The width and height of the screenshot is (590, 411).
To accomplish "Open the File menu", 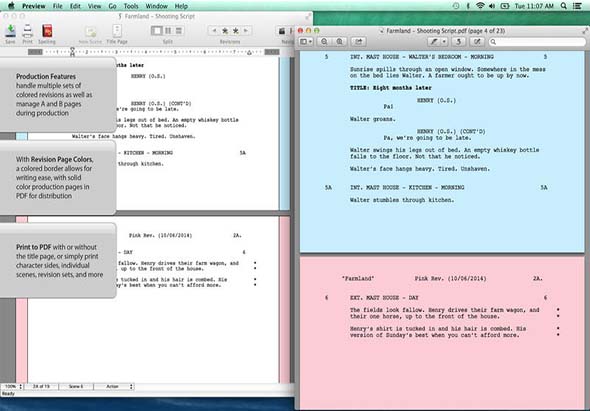I will point(58,6).
